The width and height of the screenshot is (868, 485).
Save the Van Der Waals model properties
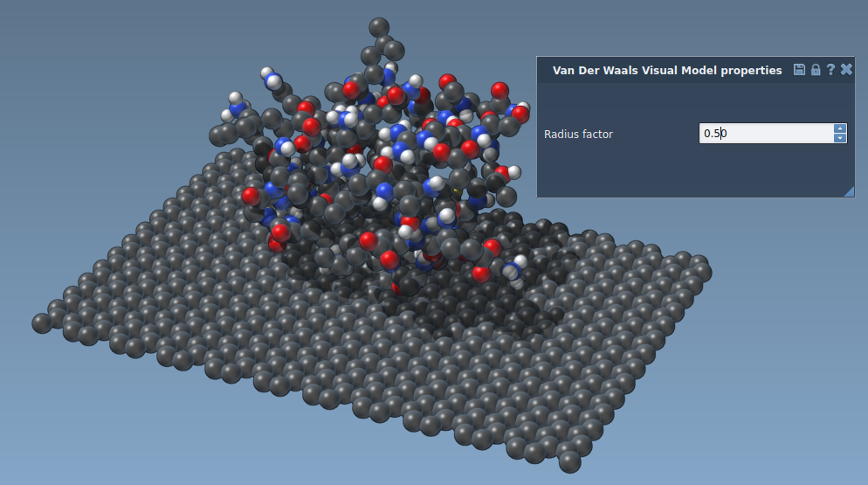799,70
